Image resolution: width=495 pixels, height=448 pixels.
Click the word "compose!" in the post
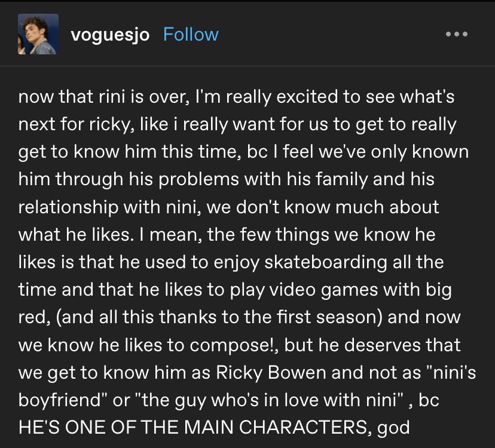click(233, 345)
